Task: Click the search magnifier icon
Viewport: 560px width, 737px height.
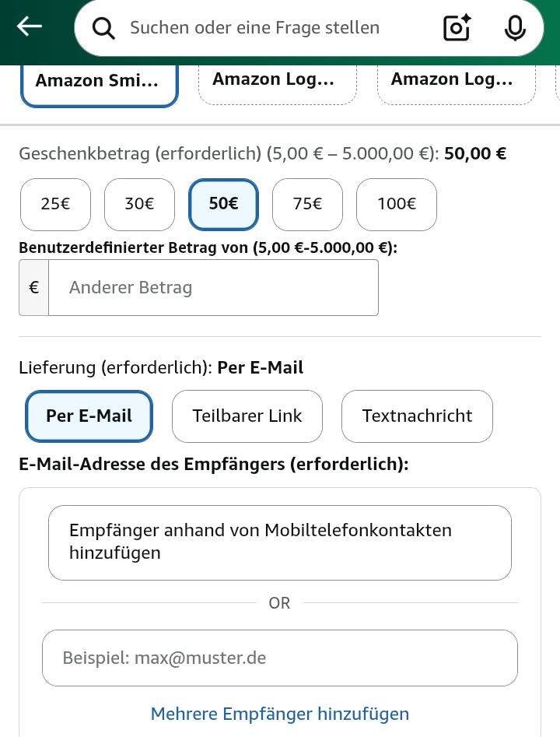Action: [x=103, y=28]
